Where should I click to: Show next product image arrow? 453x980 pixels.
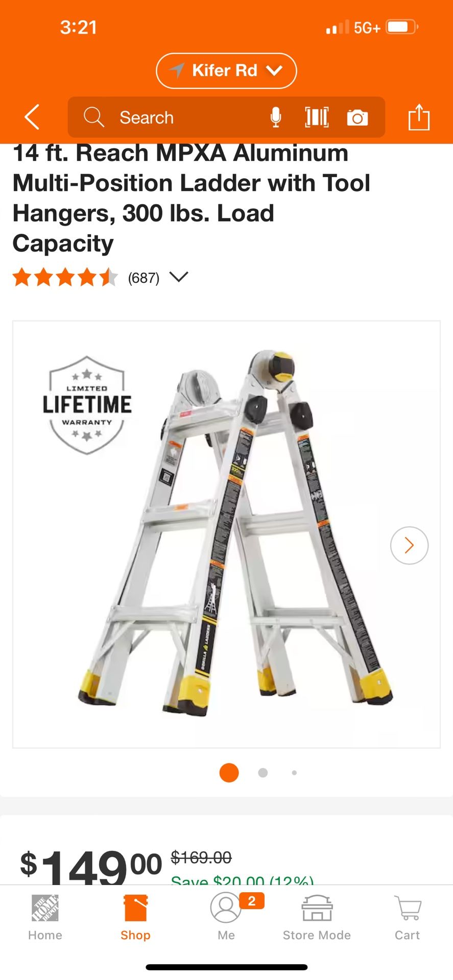click(x=409, y=545)
